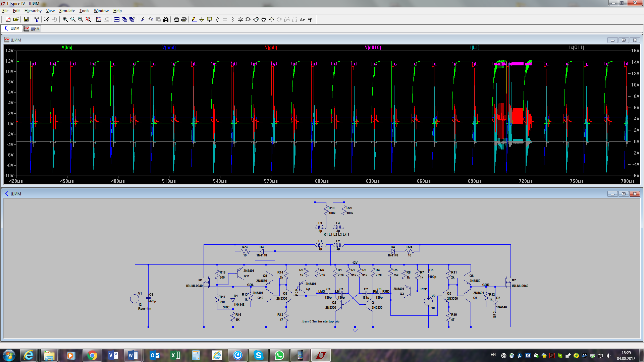
Task: Click the Zoom to Fit icon
Action: [88, 19]
